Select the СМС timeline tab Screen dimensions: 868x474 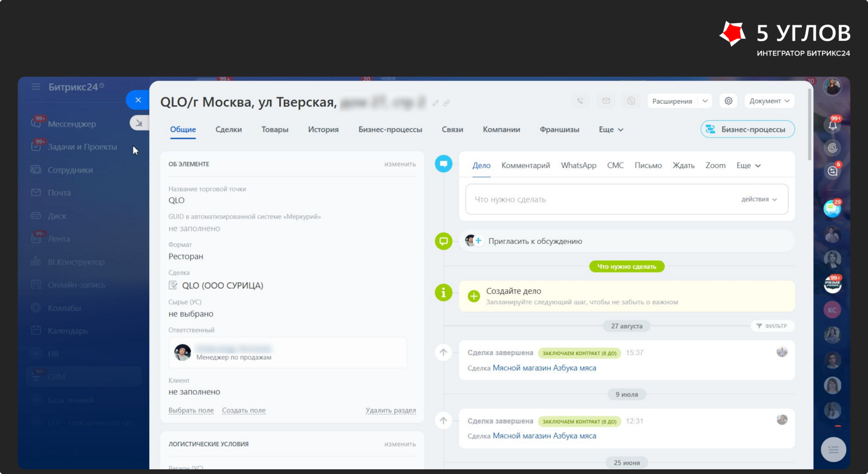615,165
